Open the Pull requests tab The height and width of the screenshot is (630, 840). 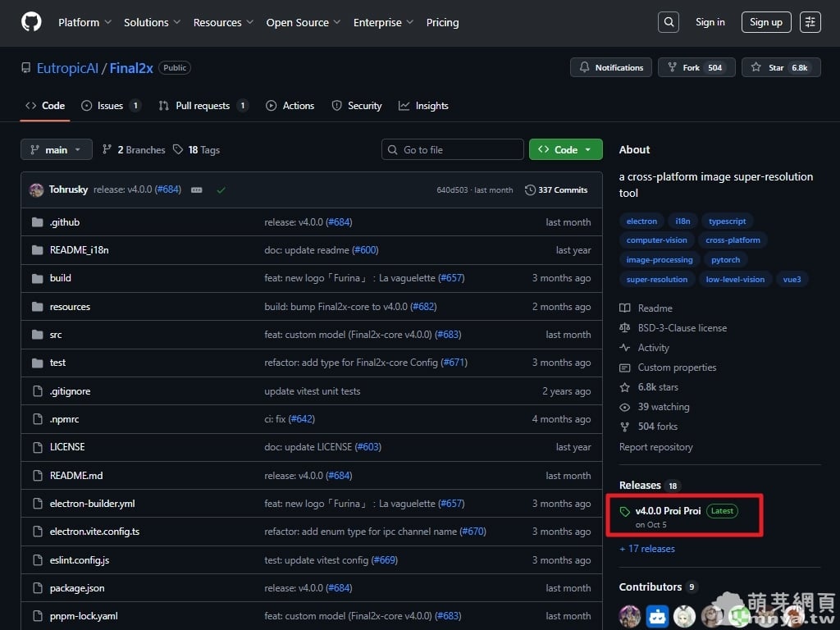point(202,106)
